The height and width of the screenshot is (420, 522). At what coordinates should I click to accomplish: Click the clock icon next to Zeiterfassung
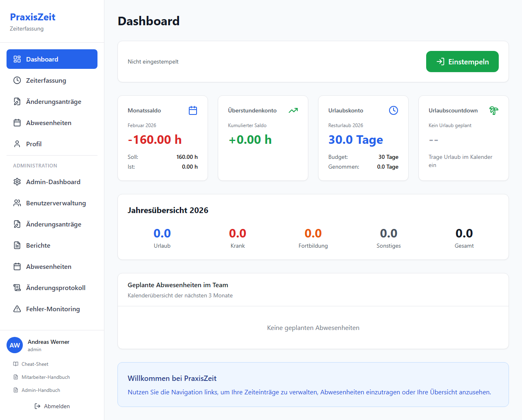click(17, 80)
